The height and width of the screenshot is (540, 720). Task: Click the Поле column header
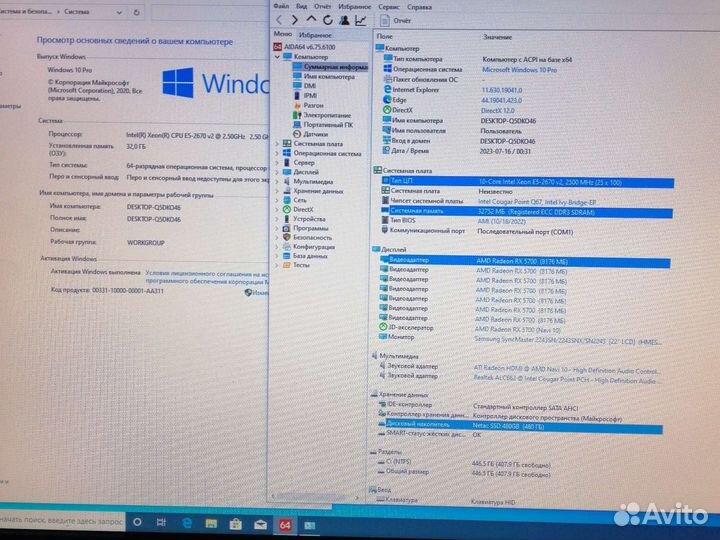click(384, 36)
